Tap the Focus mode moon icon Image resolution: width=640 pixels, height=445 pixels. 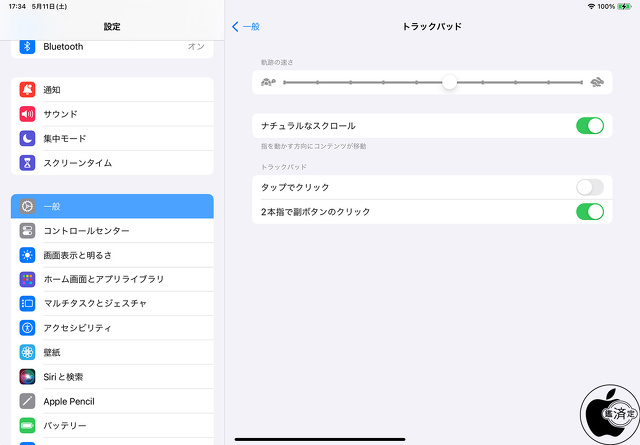pos(27,138)
